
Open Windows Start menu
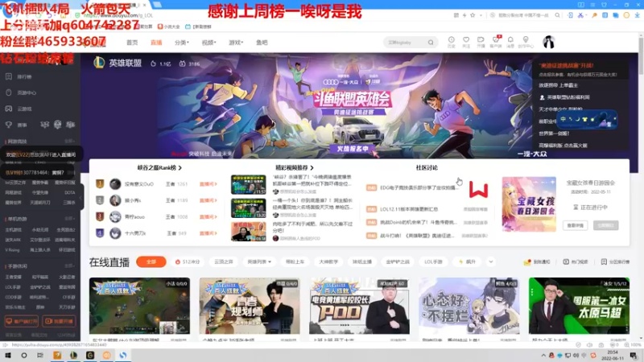click(x=8, y=355)
